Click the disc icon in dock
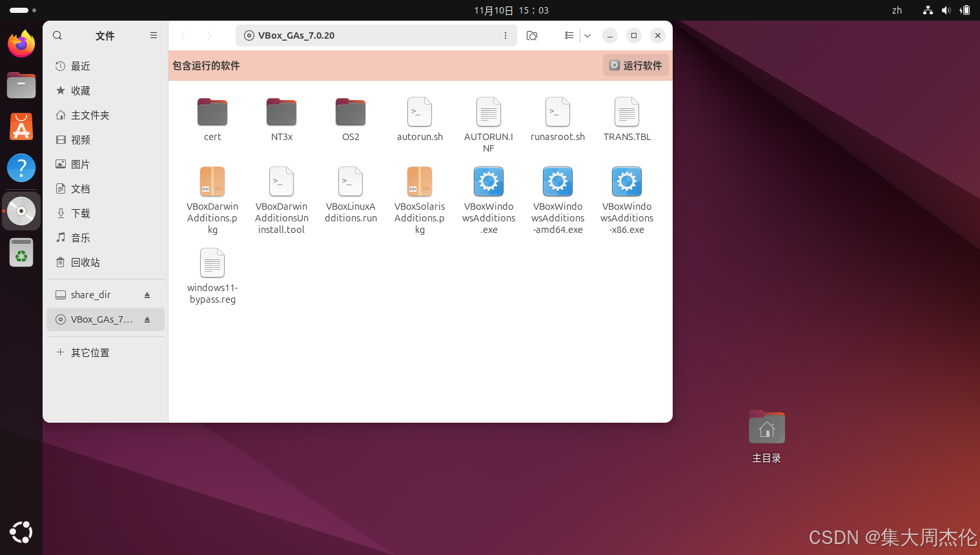The width and height of the screenshot is (980, 555). click(21, 211)
